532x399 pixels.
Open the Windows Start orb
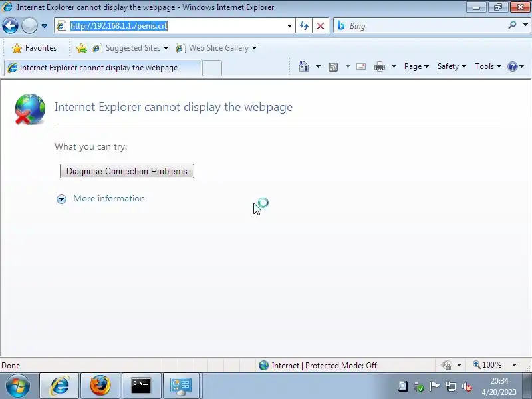tap(18, 386)
